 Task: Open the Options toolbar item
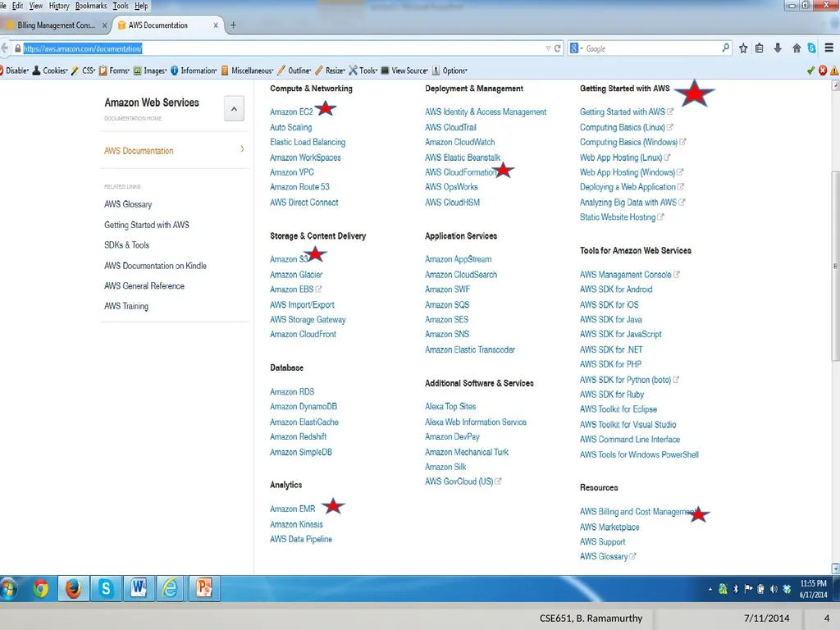click(x=450, y=71)
